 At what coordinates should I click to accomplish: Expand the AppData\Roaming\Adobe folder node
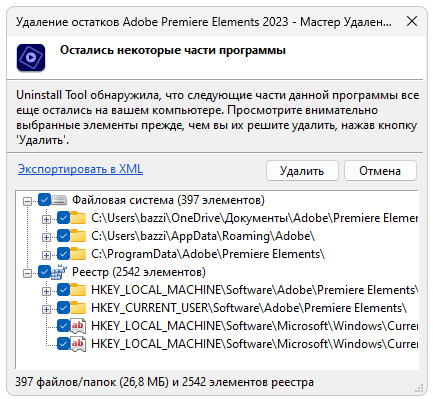point(46,237)
